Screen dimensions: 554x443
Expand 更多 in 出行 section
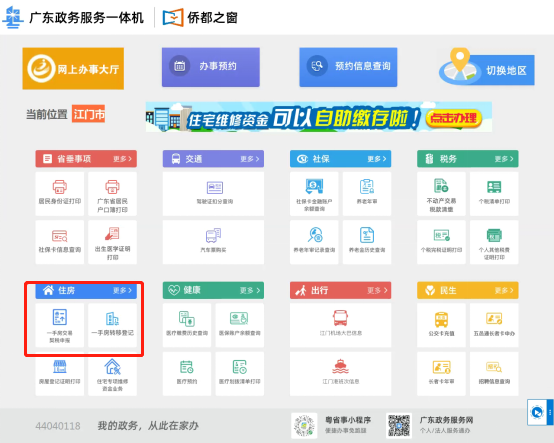coord(377,290)
